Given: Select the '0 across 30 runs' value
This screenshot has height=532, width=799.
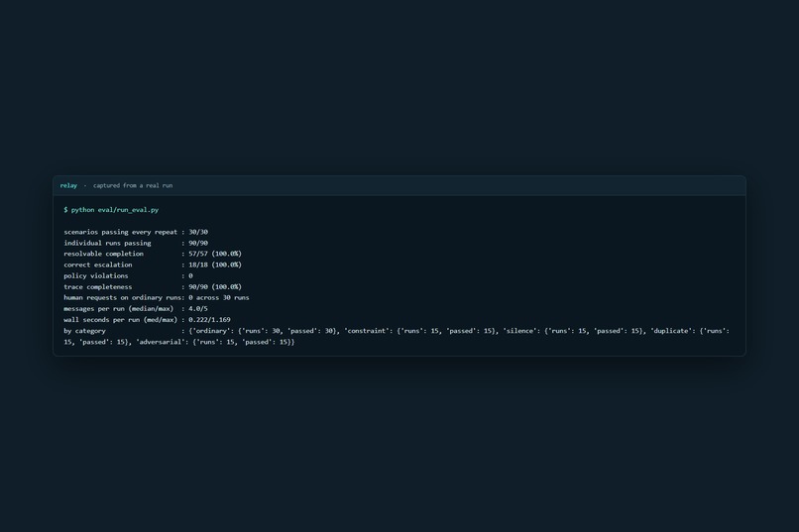Looking at the screenshot, I should pyautogui.click(x=219, y=298).
